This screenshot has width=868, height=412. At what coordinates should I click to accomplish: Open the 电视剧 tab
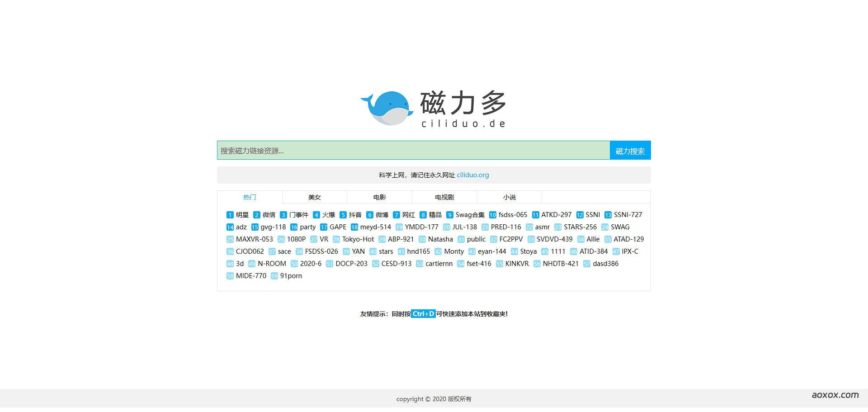tap(444, 197)
